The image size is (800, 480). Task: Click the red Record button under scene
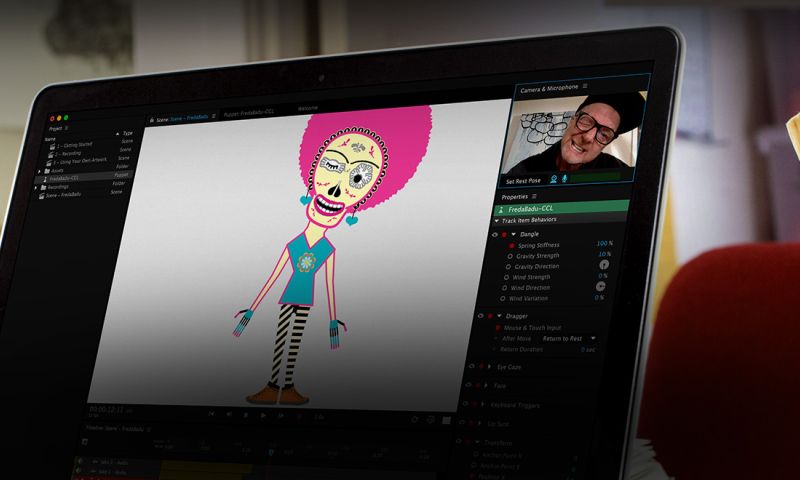click(x=299, y=416)
